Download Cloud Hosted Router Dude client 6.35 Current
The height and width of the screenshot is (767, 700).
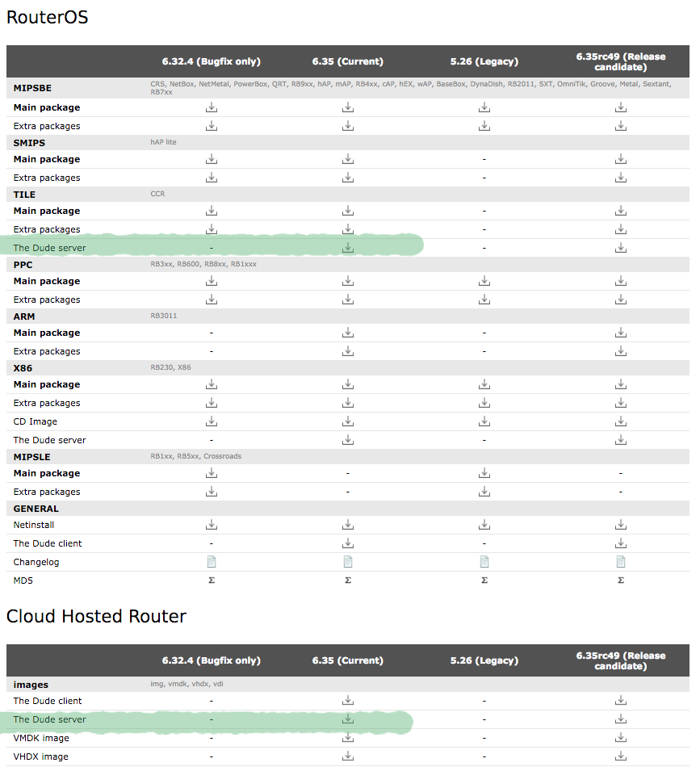[348, 701]
